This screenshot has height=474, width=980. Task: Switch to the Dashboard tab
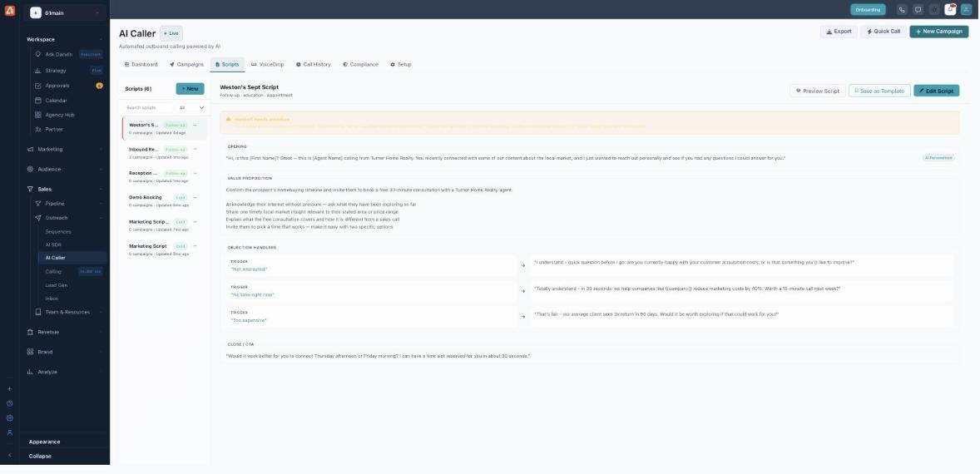click(x=141, y=64)
